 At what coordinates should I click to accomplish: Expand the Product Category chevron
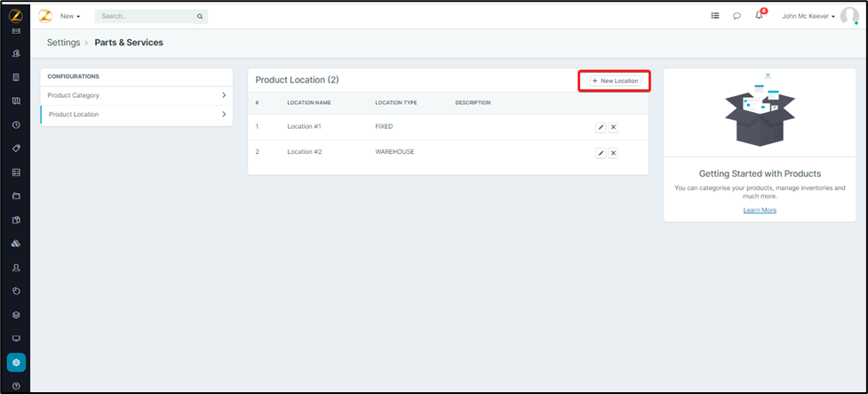point(224,95)
